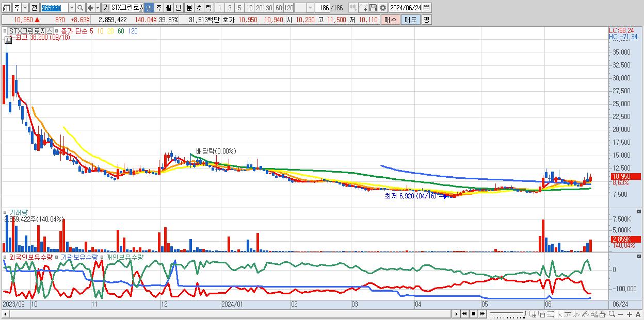Screen dimensions: 644x320
Task: Click the stop replay button
Action: 473,314
